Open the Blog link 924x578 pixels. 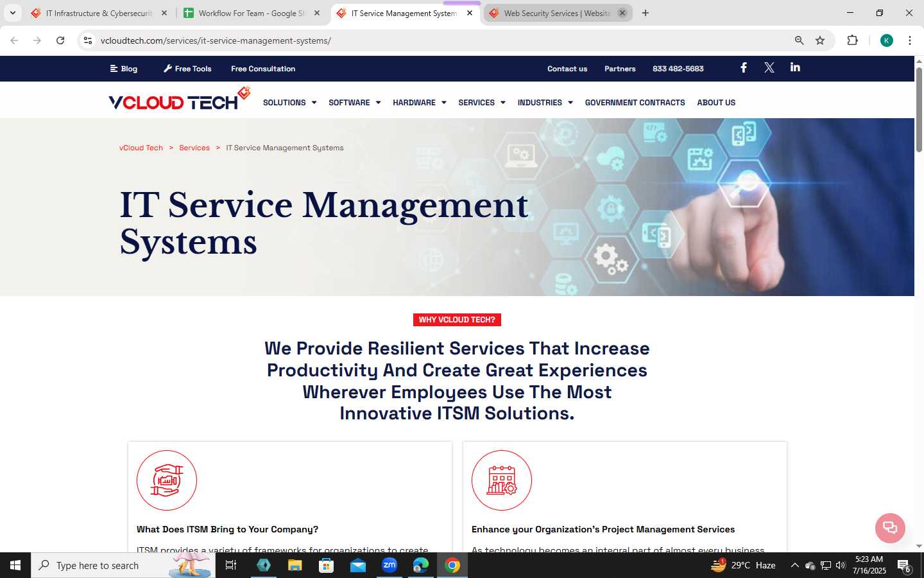click(x=124, y=69)
